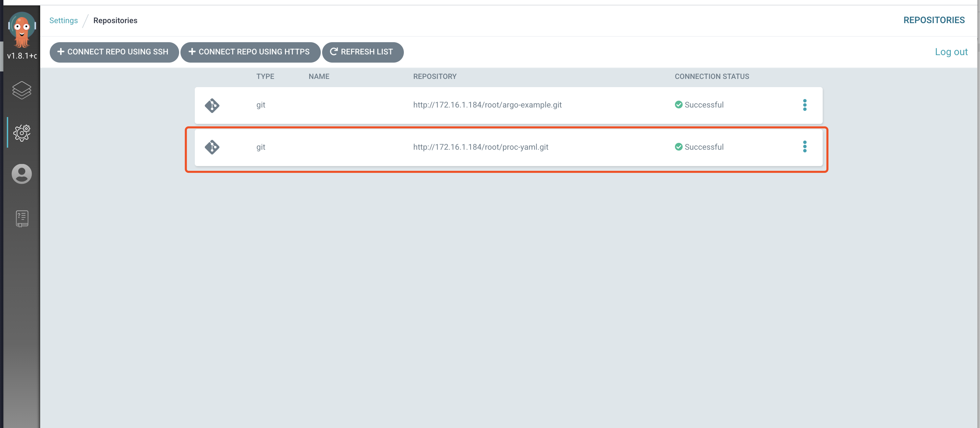Select the argo-example.git repository URL

click(487, 105)
